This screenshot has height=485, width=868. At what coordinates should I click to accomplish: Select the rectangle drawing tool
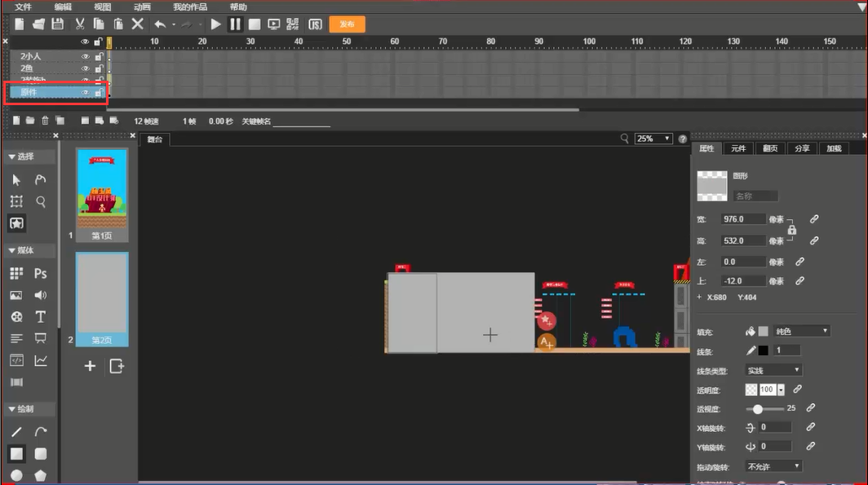pyautogui.click(x=16, y=454)
